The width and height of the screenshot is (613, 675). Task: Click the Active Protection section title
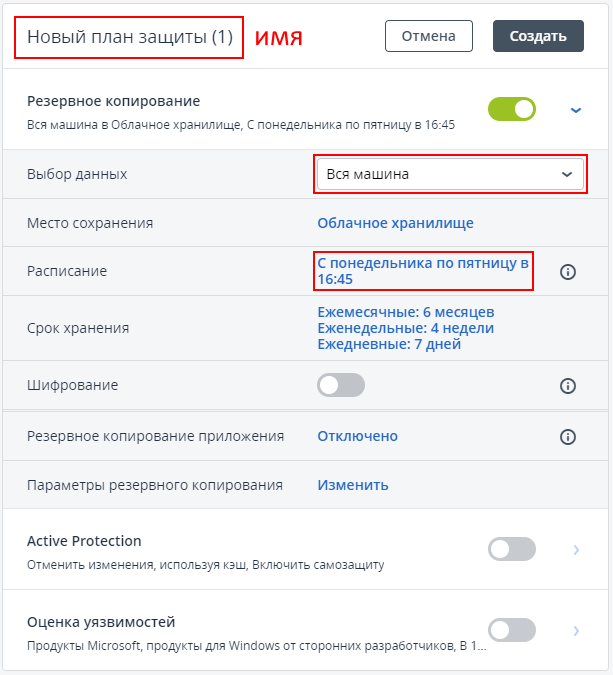click(84, 541)
